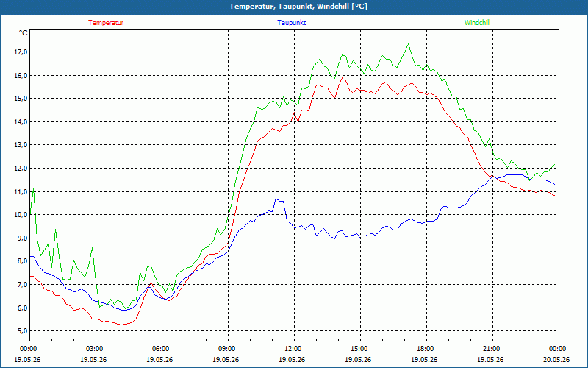
Task: Click the '19.05.26' date under 12:00
Action: click(292, 360)
